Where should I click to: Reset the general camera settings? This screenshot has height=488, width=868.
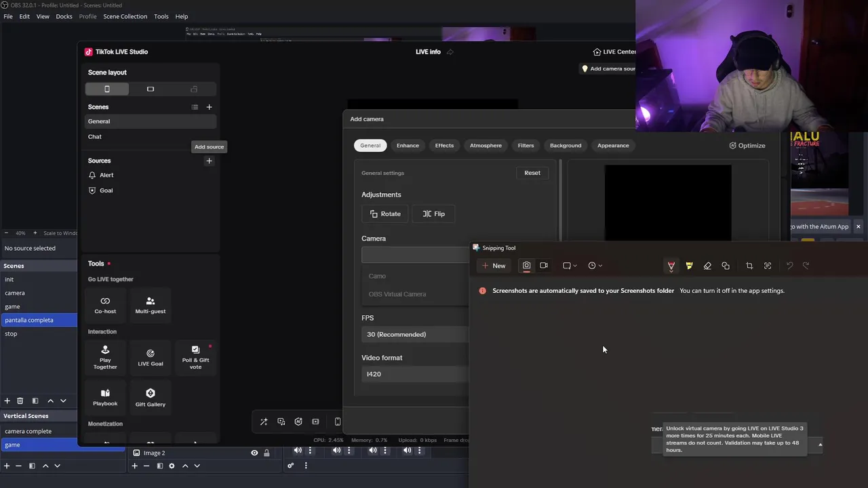pos(532,173)
